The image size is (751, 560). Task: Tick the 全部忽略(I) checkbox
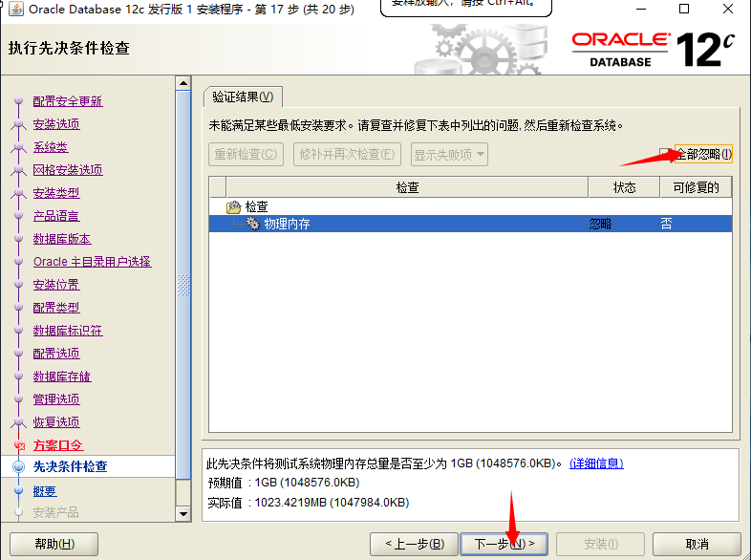(x=664, y=154)
